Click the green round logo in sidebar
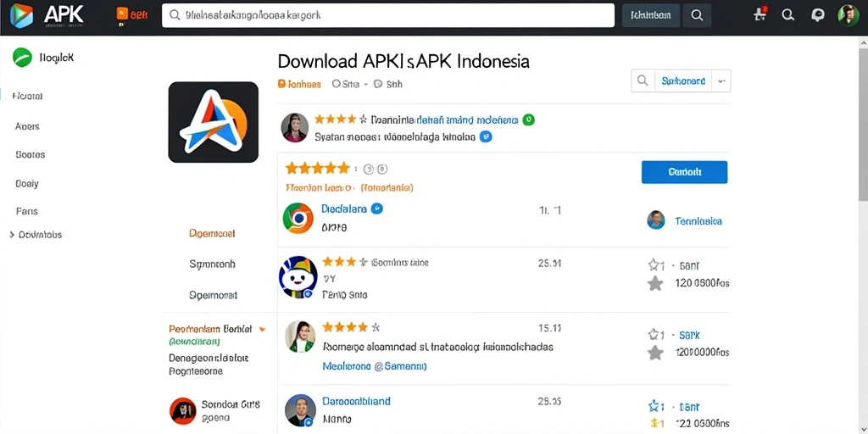This screenshot has width=868, height=434. tap(22, 57)
